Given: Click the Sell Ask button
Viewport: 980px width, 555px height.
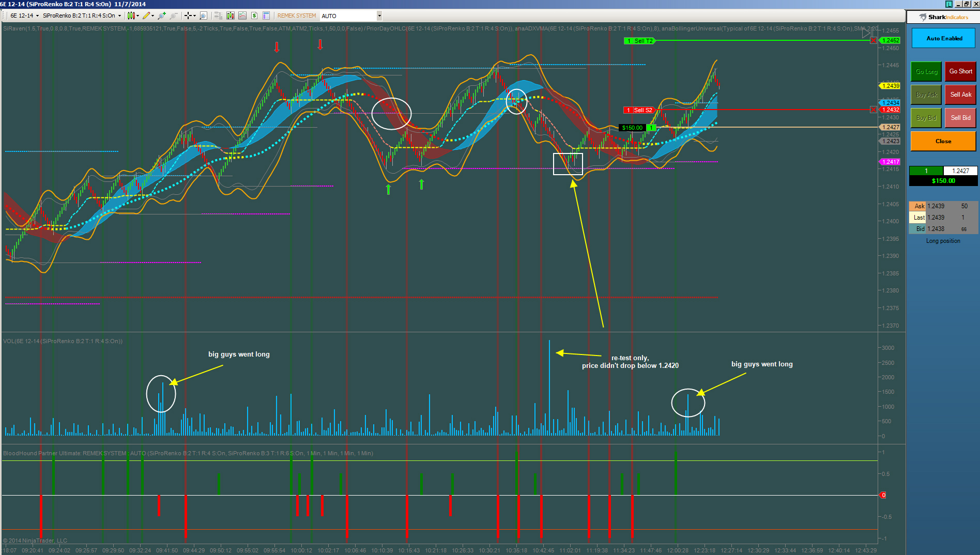Looking at the screenshot, I should (960, 95).
